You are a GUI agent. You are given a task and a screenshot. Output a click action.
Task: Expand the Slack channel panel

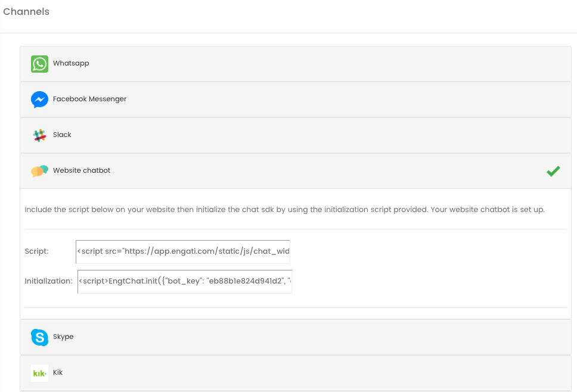point(296,135)
